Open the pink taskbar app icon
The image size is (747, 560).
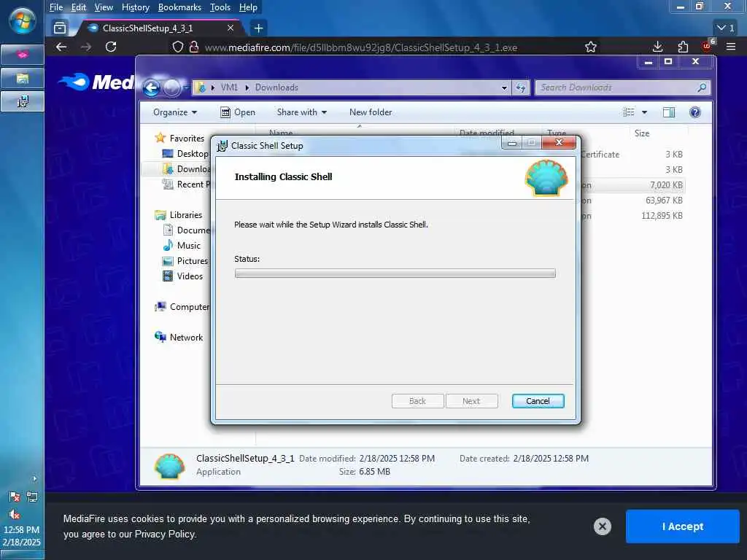click(23, 55)
